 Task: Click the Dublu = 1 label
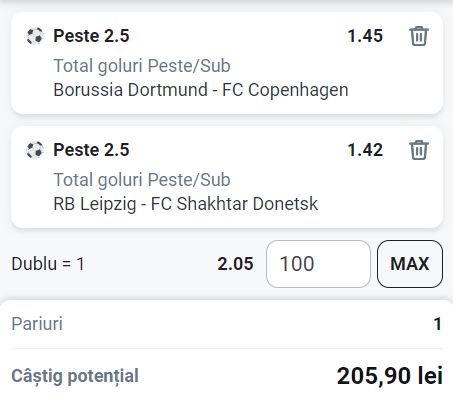coord(48,264)
